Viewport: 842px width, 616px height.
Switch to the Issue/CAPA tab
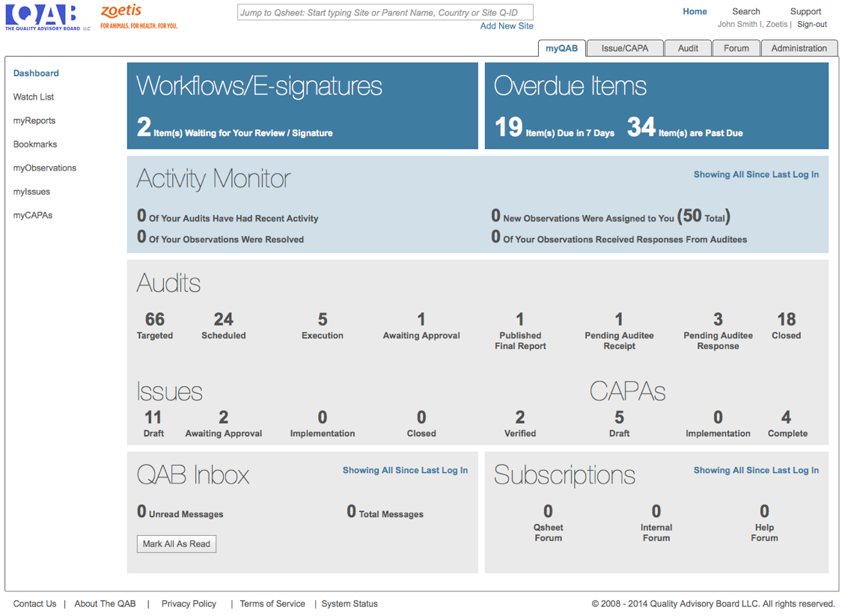(624, 48)
